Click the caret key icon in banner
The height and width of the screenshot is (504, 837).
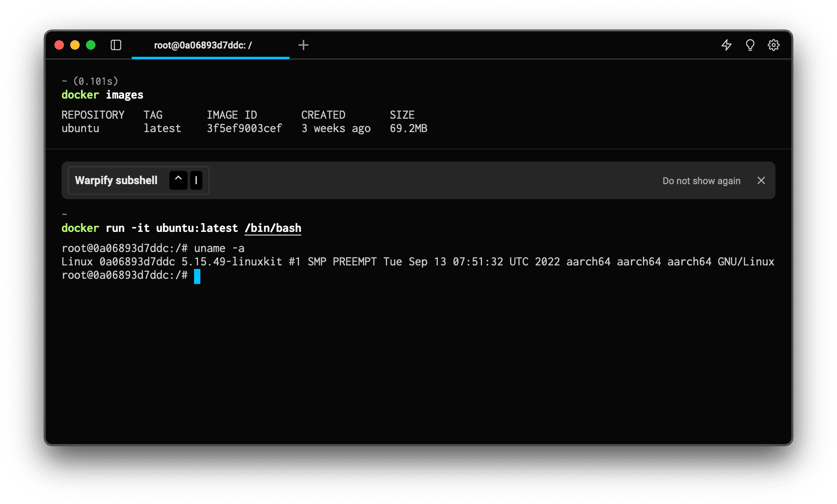click(x=178, y=180)
